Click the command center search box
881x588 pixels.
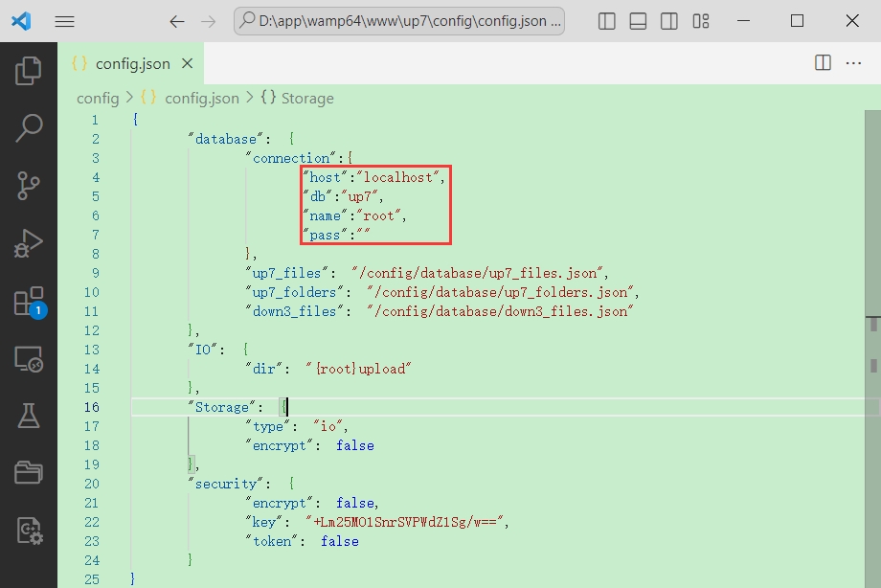tap(399, 21)
